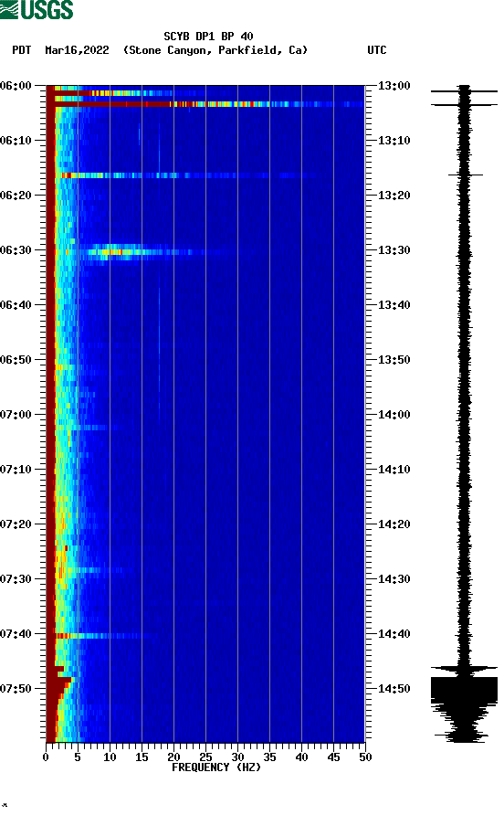
Task: Click the date 'Mar16,2022'
Action: (x=77, y=50)
